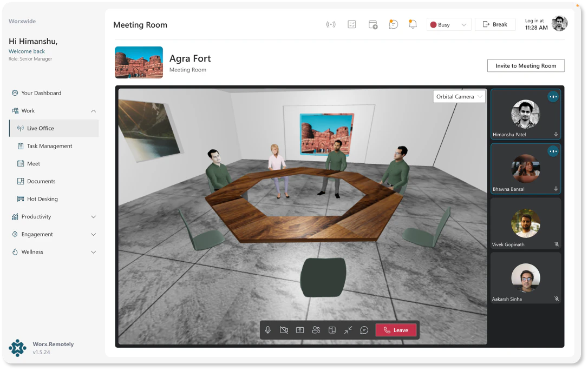The image size is (588, 371).
Task: Open screen sharing in the meeting toolbar
Action: click(x=300, y=329)
